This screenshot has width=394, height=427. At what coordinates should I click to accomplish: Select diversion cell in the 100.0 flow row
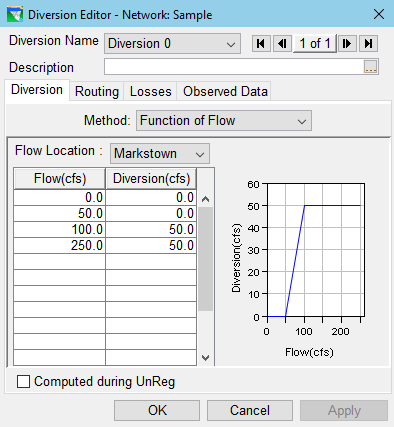(x=151, y=229)
